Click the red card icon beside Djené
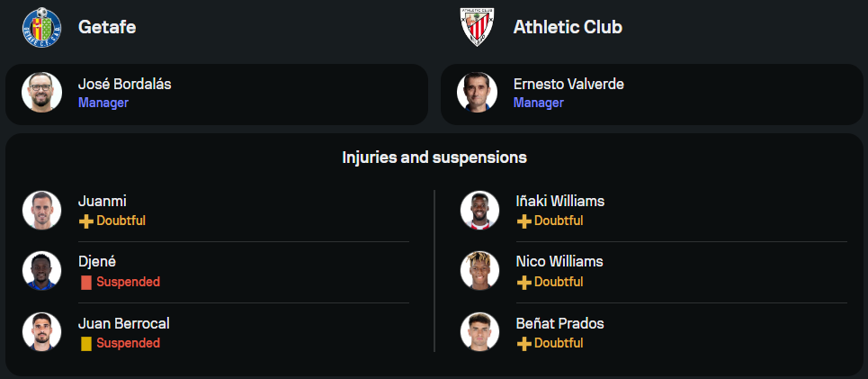The height and width of the screenshot is (379, 868). click(86, 282)
